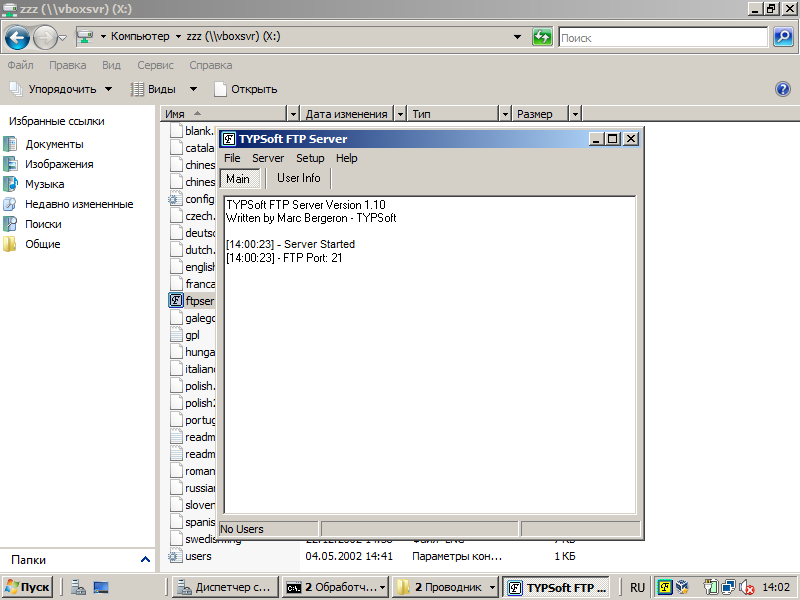Open Поиски in favorite links
The width and height of the screenshot is (800, 600).
(x=43, y=224)
